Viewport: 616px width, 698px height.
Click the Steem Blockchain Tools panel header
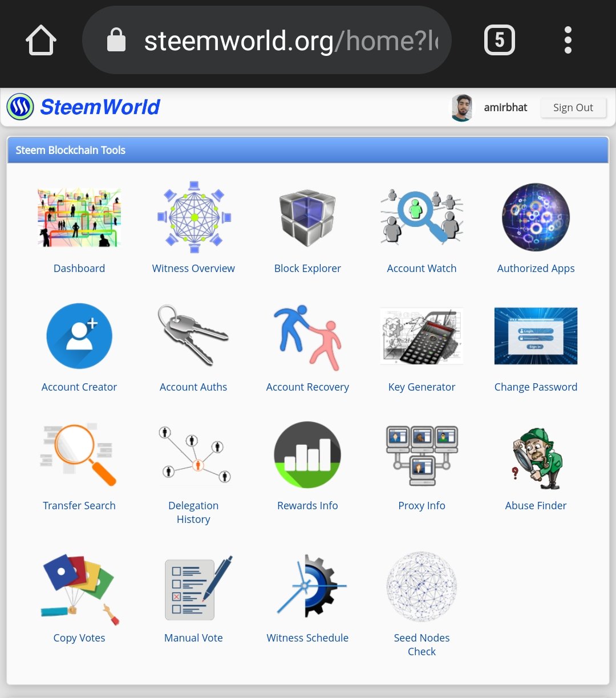tap(308, 150)
